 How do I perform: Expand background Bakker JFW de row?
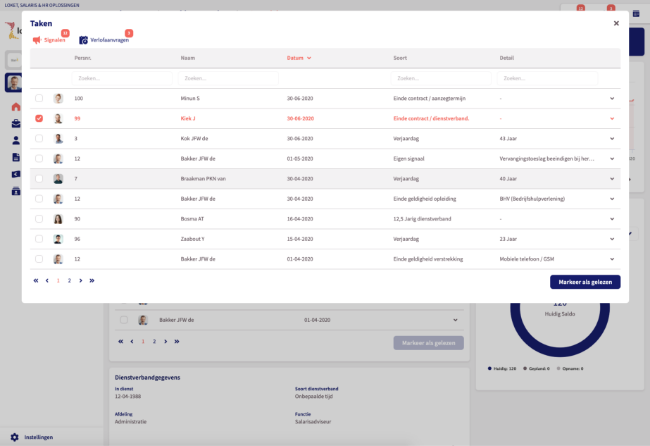click(x=455, y=320)
